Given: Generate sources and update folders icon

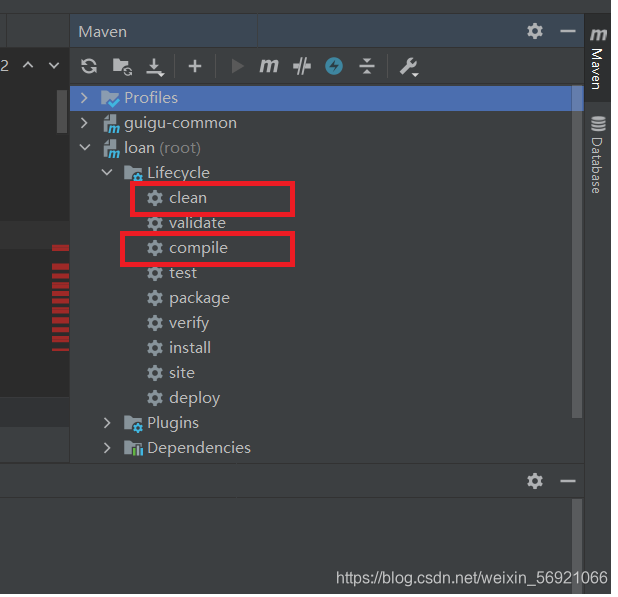Looking at the screenshot, I should (x=122, y=66).
